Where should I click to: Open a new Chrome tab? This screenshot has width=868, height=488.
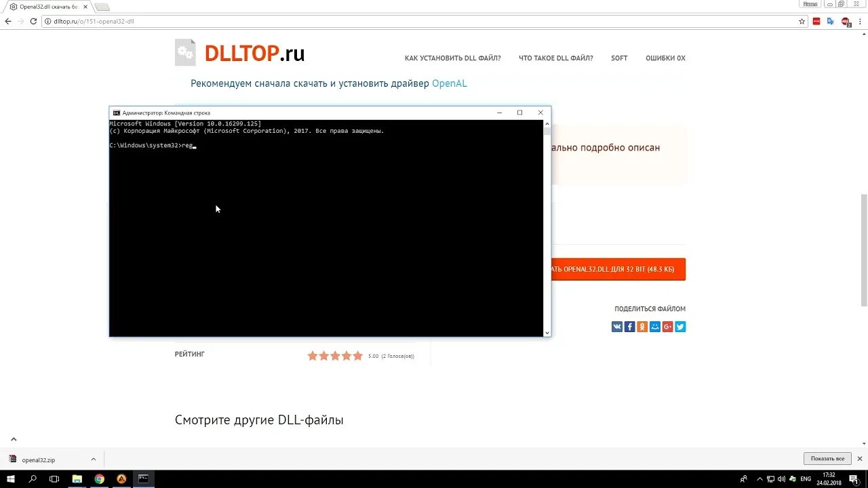click(x=102, y=7)
